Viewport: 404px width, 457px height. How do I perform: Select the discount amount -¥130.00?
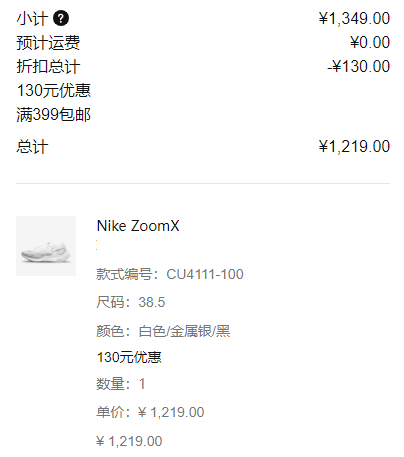click(x=359, y=66)
